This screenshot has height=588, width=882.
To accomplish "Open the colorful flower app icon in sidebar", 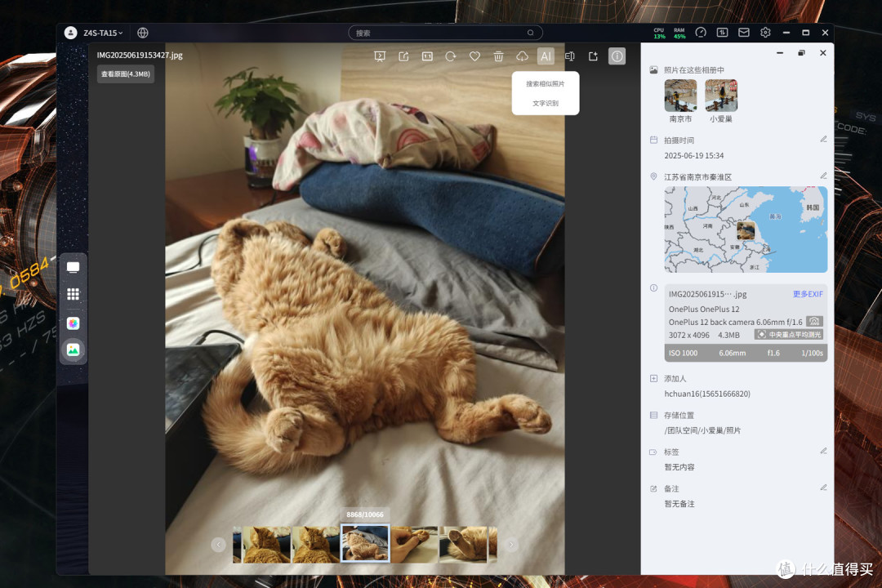I will (73, 323).
